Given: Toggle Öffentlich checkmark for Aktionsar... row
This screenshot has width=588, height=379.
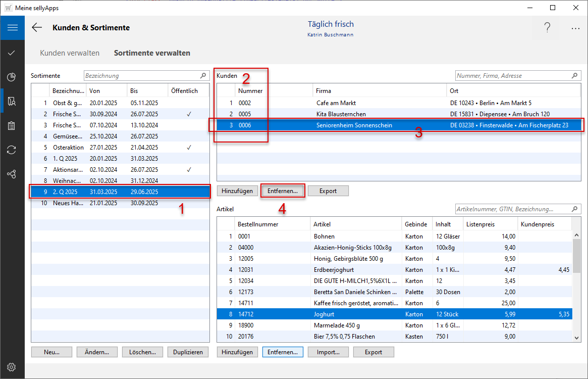Looking at the screenshot, I should point(189,170).
